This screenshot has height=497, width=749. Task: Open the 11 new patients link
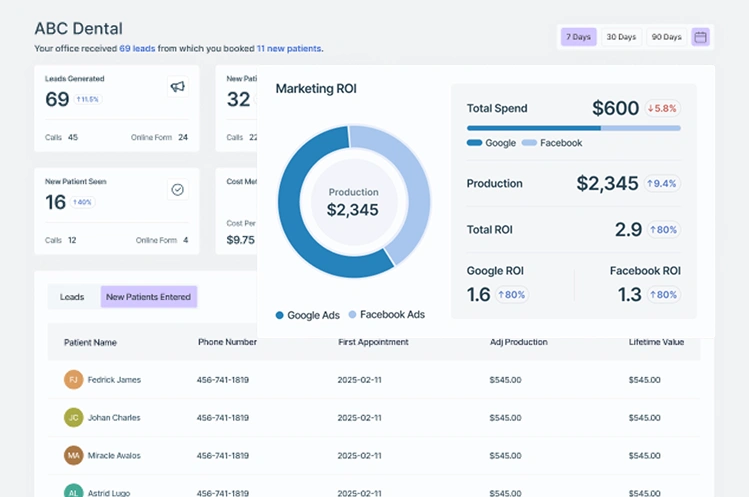[288, 48]
